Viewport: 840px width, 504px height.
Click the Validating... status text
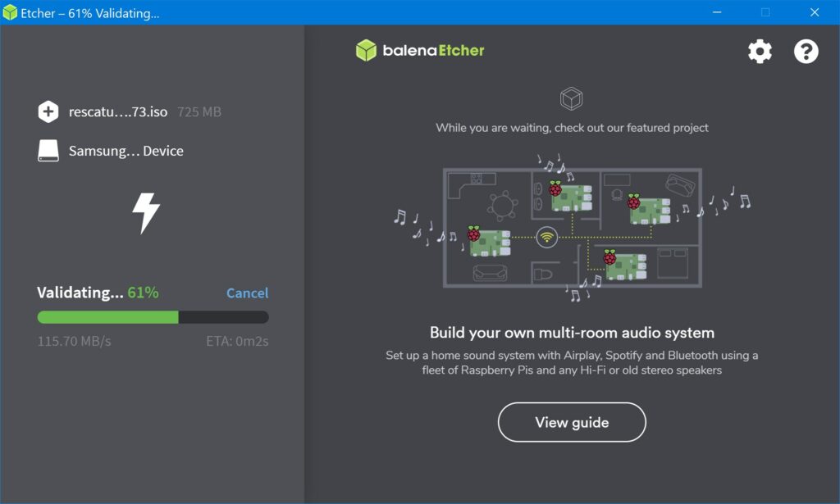coord(80,293)
